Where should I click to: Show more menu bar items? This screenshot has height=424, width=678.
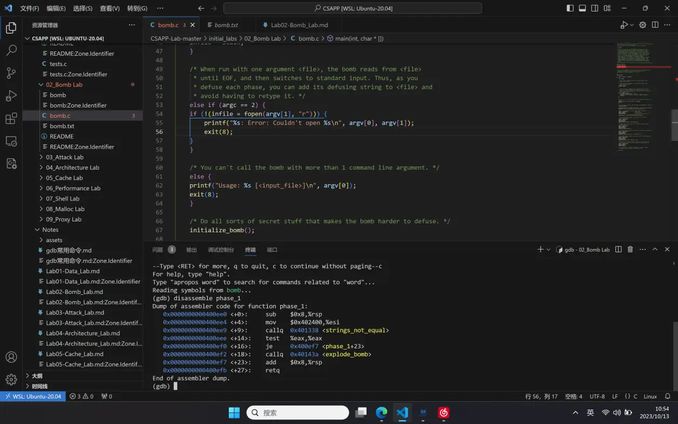click(x=160, y=8)
